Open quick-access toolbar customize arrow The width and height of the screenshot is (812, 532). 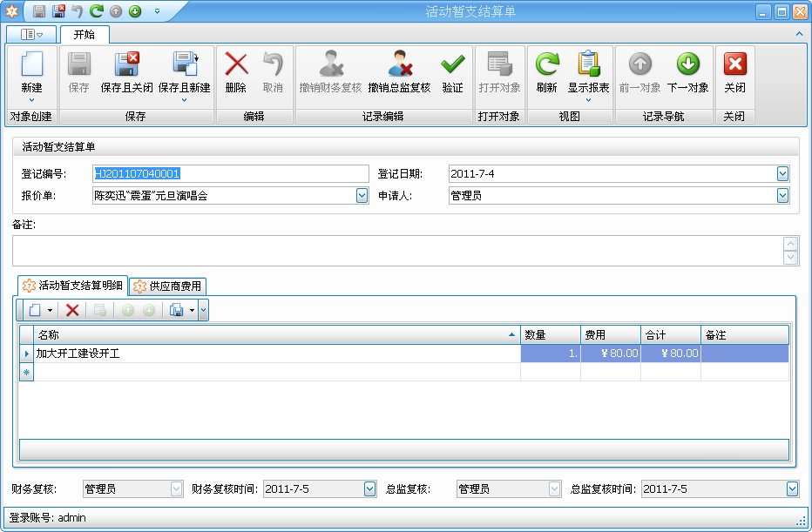point(157,11)
